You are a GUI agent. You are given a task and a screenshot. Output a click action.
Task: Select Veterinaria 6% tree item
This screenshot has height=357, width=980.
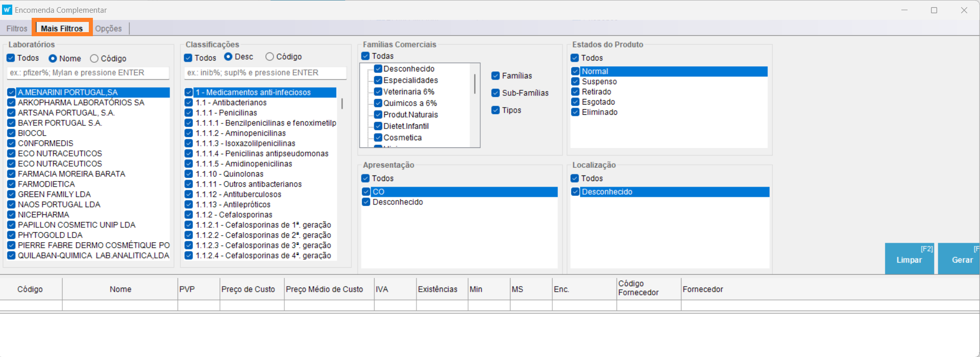pos(408,92)
